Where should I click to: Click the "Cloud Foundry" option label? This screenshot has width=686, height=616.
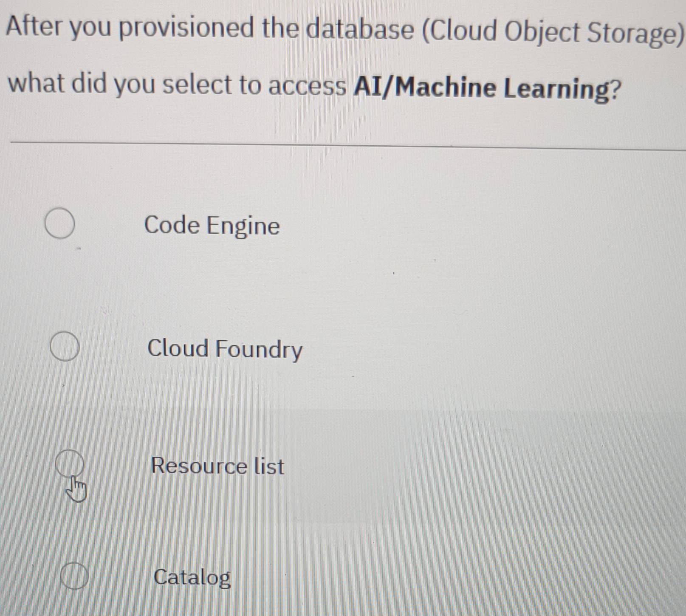click(225, 349)
